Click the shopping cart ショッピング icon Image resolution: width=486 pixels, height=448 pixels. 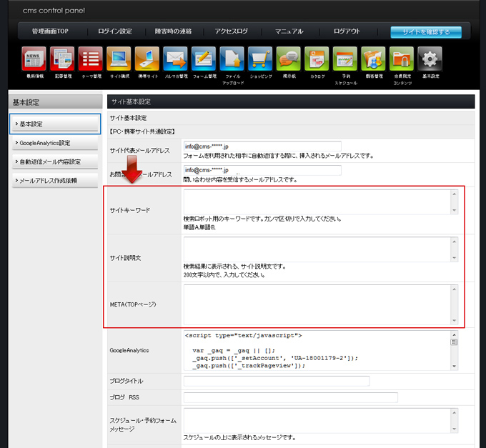coord(259,59)
